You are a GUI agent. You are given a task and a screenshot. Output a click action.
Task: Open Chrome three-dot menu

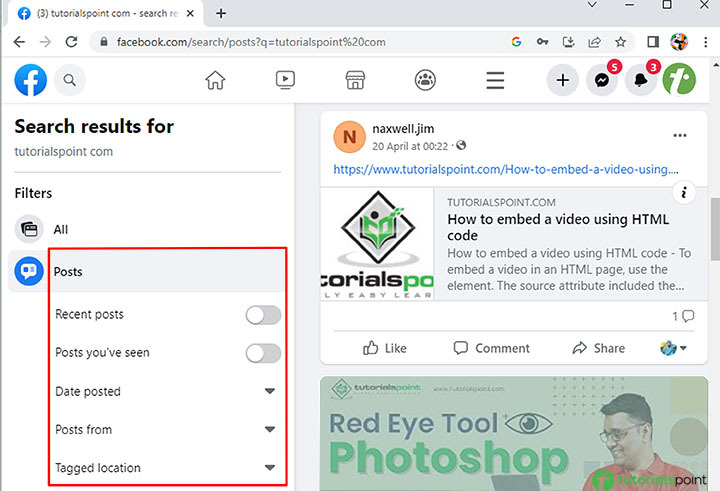pyautogui.click(x=706, y=42)
